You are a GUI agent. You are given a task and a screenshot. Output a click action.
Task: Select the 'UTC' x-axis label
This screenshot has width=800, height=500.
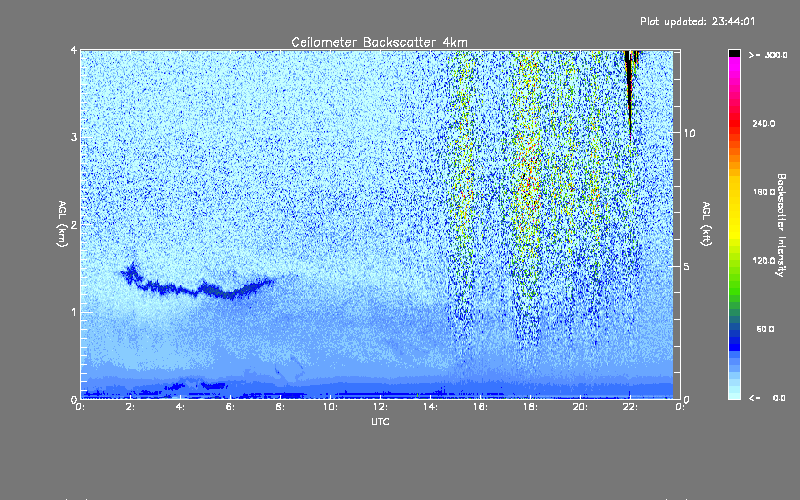[380, 421]
